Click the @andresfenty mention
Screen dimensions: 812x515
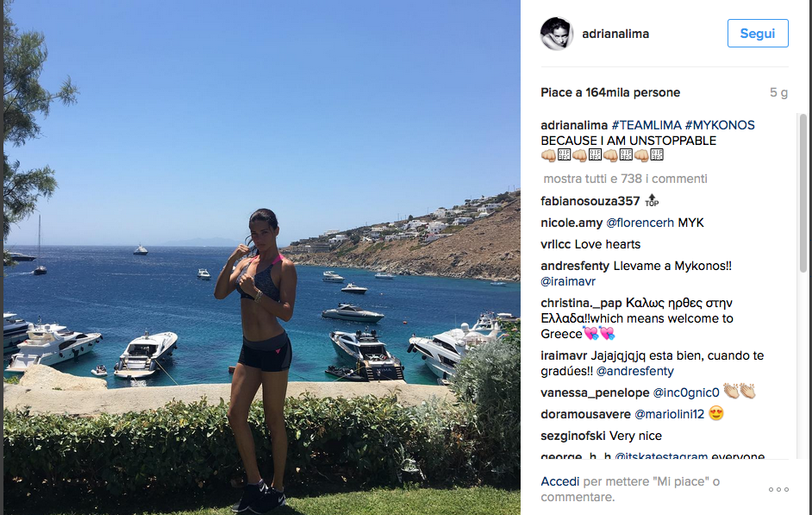635,371
